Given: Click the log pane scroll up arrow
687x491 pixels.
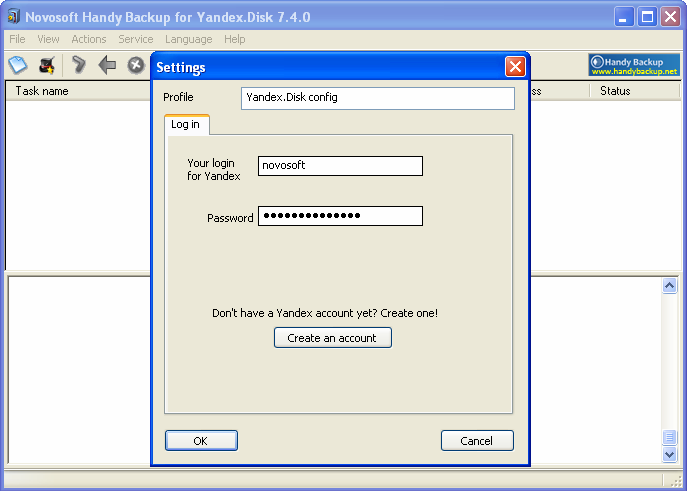Looking at the screenshot, I should pos(669,286).
